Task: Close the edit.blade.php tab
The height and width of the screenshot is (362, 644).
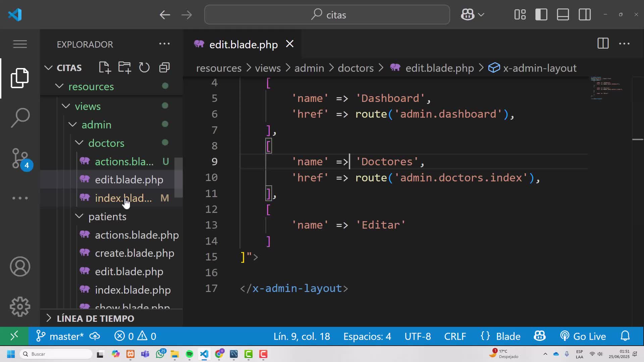Action: (x=290, y=44)
